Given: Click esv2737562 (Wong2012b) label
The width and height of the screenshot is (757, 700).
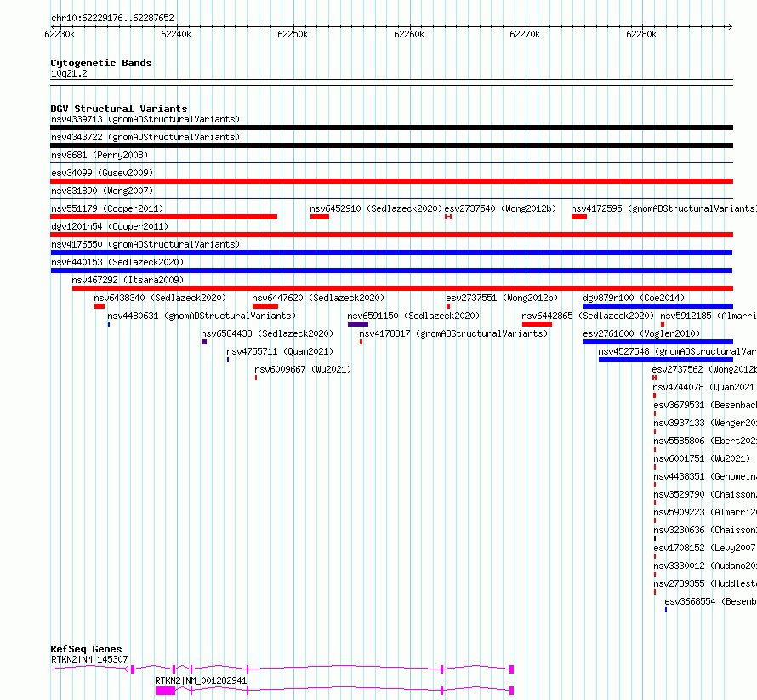Looking at the screenshot, I should pyautogui.click(x=704, y=369).
